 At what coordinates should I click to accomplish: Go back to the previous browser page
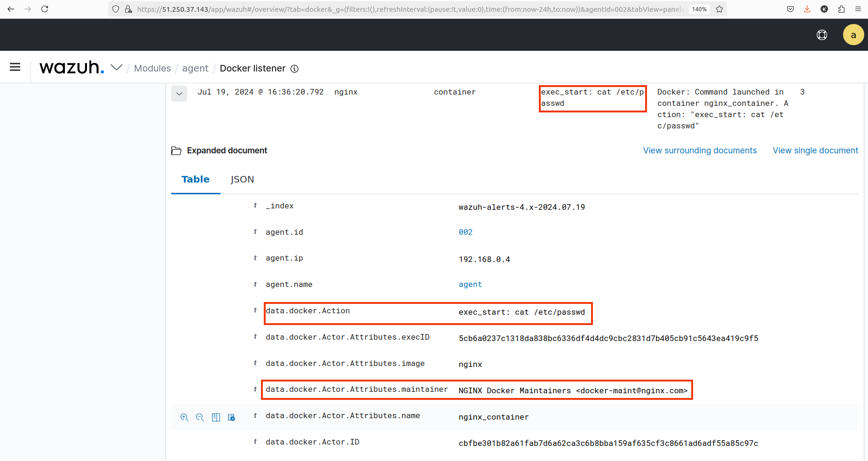tap(11, 9)
